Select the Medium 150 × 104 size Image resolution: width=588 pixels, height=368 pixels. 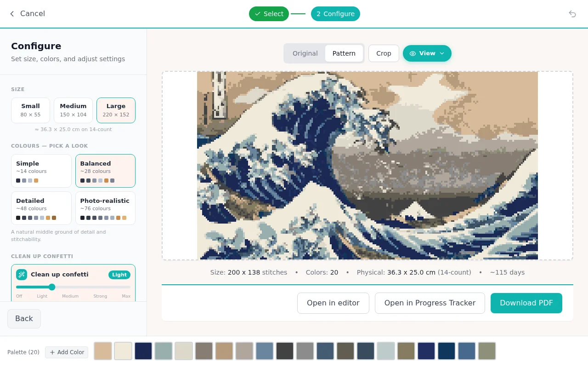coord(73,110)
